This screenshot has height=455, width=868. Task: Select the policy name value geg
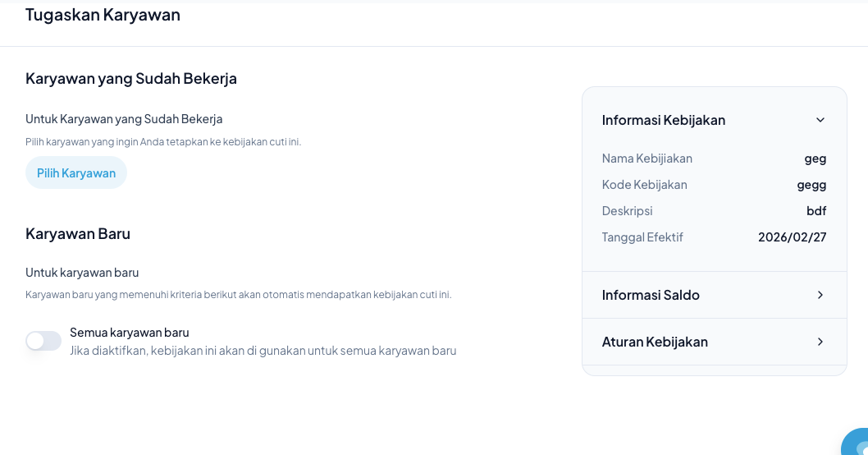(815, 159)
